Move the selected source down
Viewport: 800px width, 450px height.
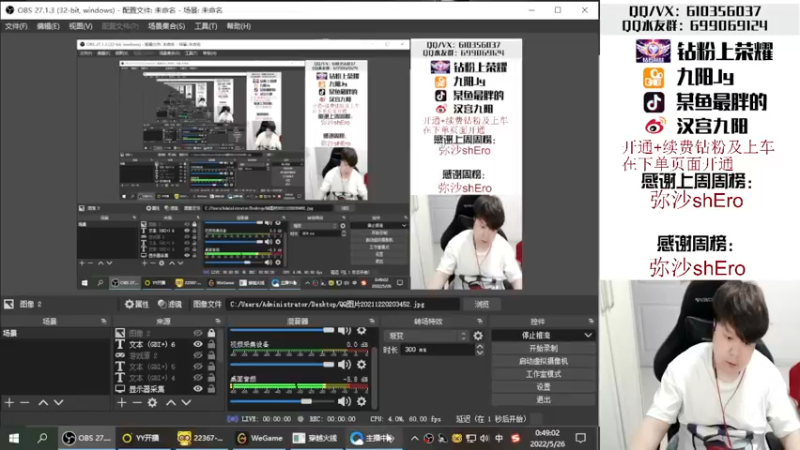click(186, 403)
